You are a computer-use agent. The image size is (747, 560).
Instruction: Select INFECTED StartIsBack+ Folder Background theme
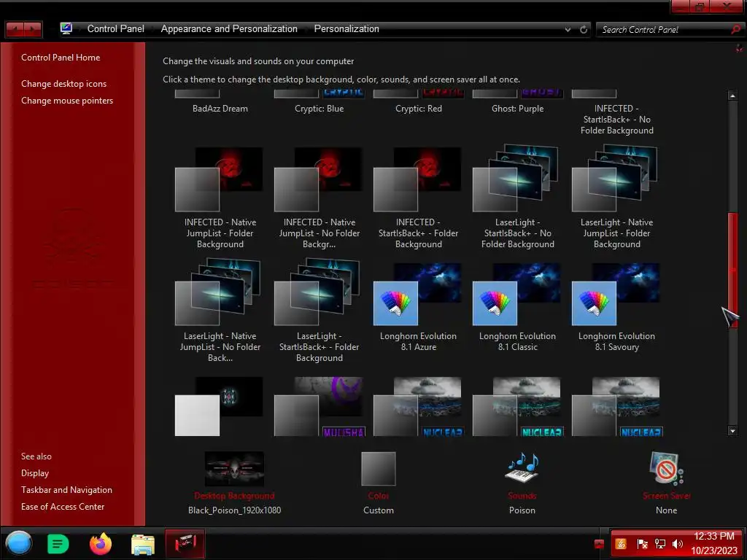(418, 198)
